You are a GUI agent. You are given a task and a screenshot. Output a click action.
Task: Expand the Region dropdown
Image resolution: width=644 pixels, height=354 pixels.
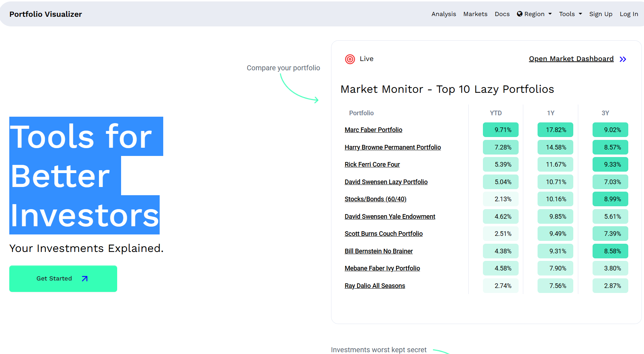point(534,14)
